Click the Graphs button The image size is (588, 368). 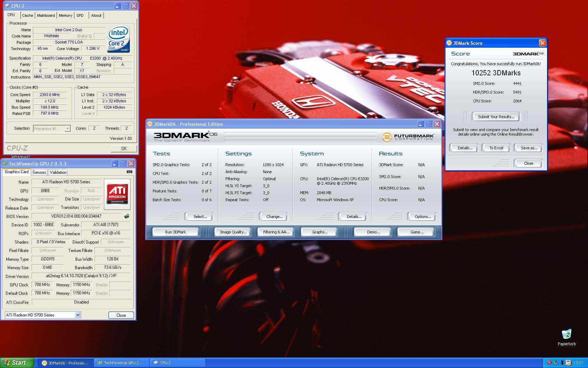320,232
